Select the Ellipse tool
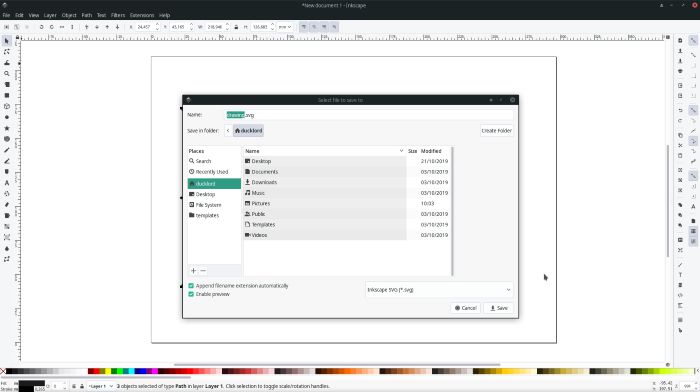700x392 pixels. pos(7,117)
